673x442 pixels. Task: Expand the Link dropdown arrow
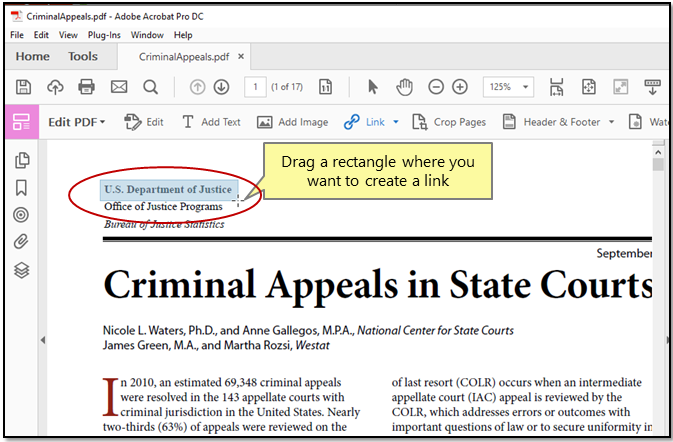pos(396,122)
